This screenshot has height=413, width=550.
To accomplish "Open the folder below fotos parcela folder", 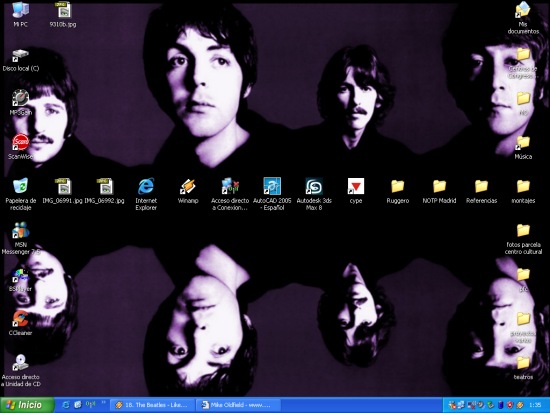I will click(523, 280).
